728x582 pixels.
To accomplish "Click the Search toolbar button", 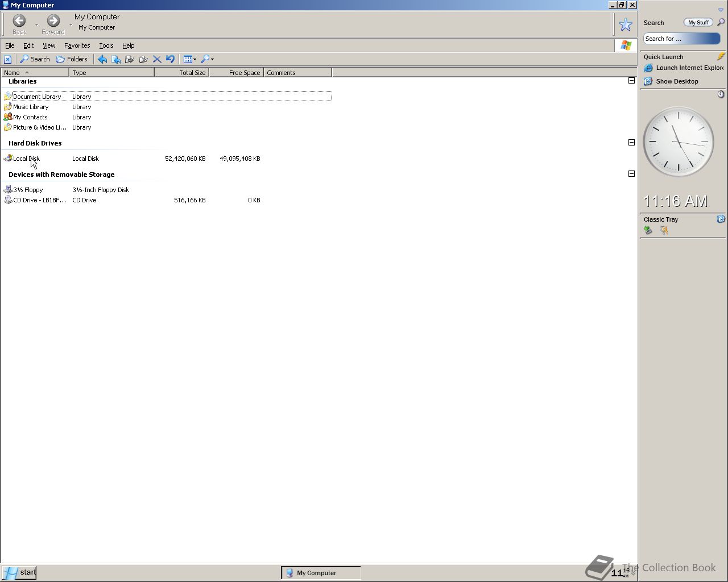I will point(35,59).
